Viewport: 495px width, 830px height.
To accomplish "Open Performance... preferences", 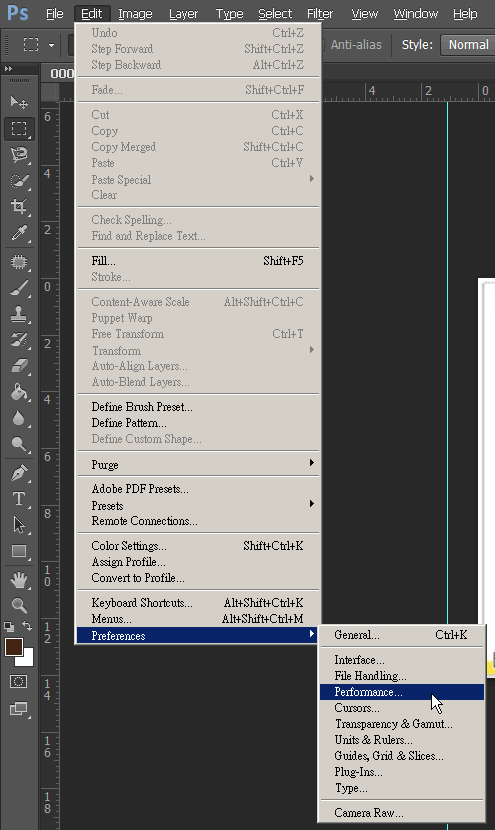I will pos(402,692).
